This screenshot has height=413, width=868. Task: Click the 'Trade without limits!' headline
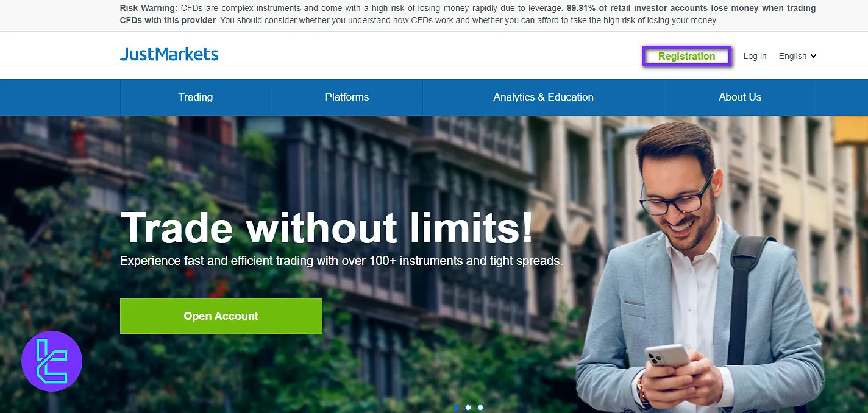tap(327, 228)
